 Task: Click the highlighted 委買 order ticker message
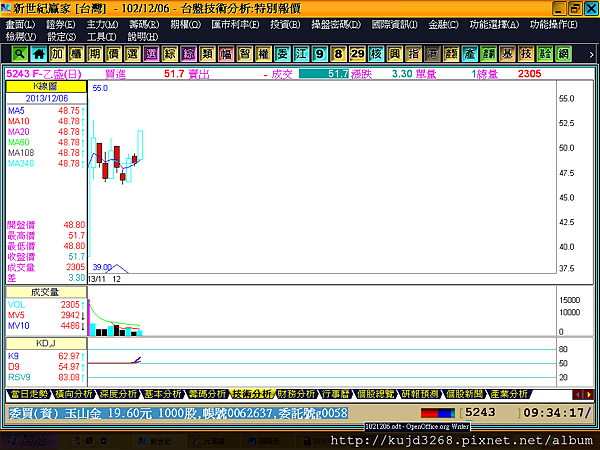(x=178, y=413)
